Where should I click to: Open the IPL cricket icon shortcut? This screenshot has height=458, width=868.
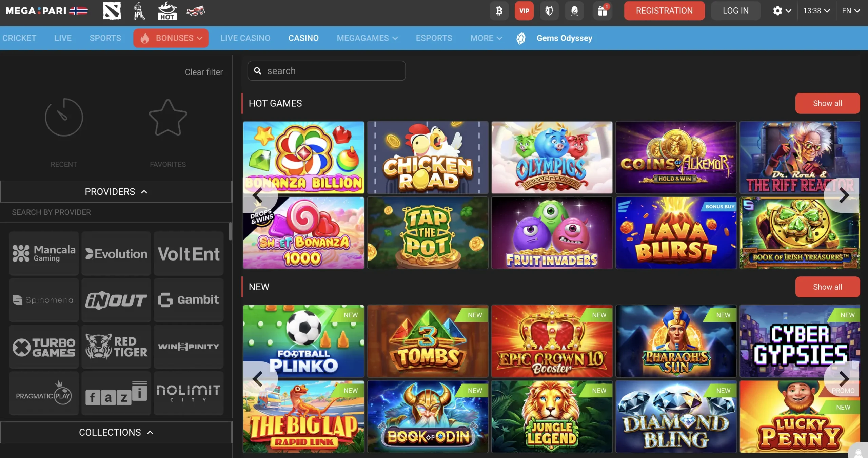[x=139, y=11]
